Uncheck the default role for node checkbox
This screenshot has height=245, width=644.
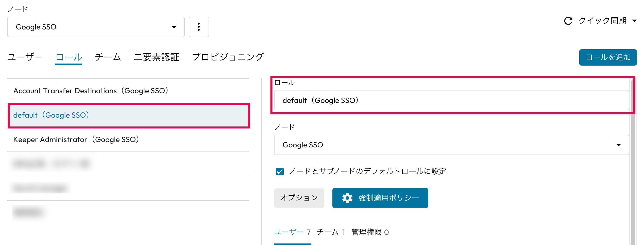pos(280,172)
